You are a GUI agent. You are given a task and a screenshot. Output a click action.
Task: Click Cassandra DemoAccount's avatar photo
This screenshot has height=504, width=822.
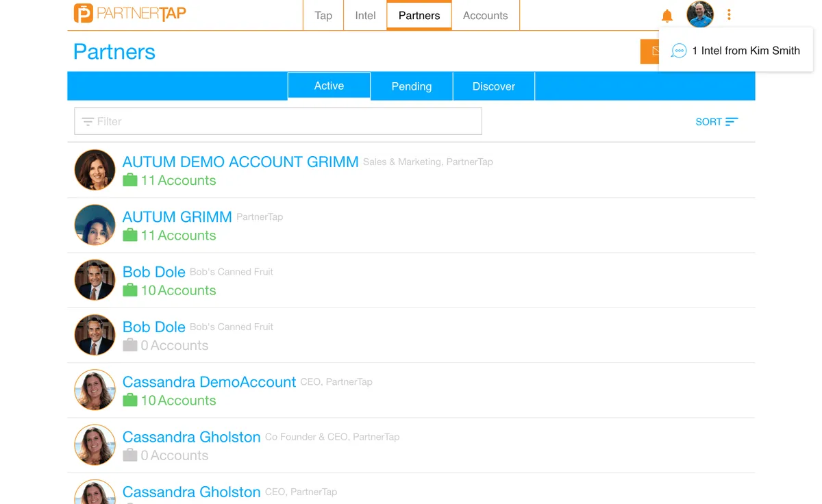(95, 390)
